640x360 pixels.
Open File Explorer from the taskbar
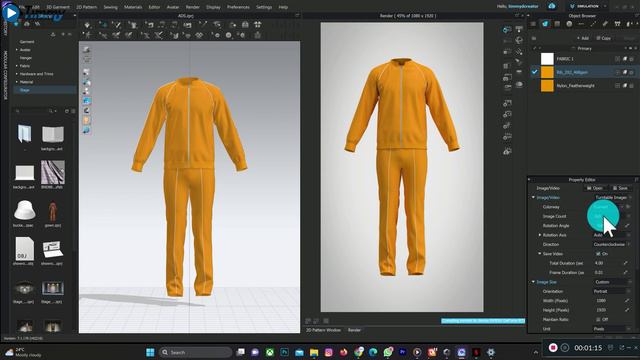tap(314, 352)
